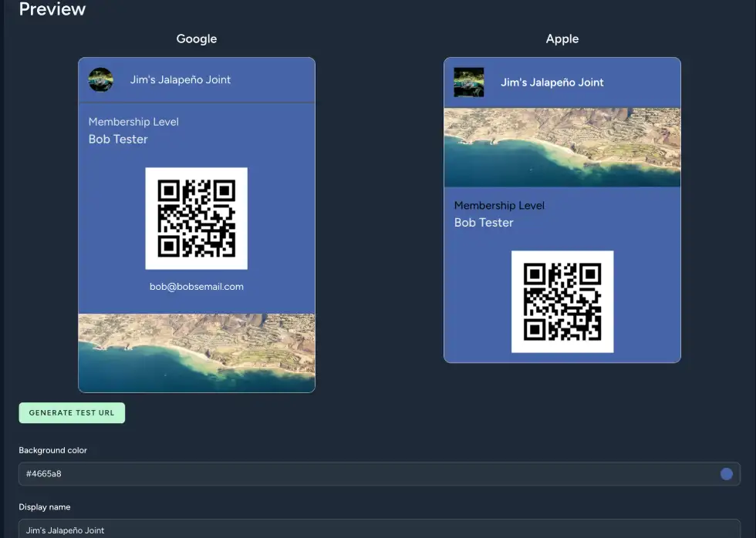This screenshot has height=538, width=756.
Task: Click the "Apple" preview heading
Action: [562, 39]
